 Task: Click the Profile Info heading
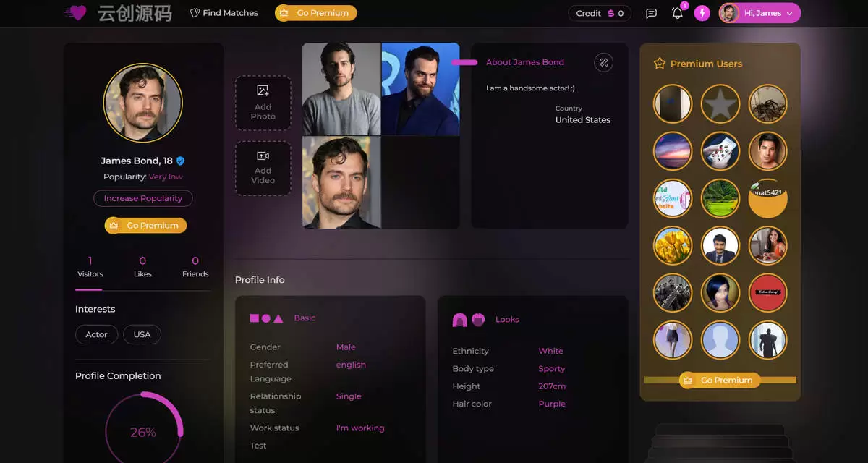260,280
